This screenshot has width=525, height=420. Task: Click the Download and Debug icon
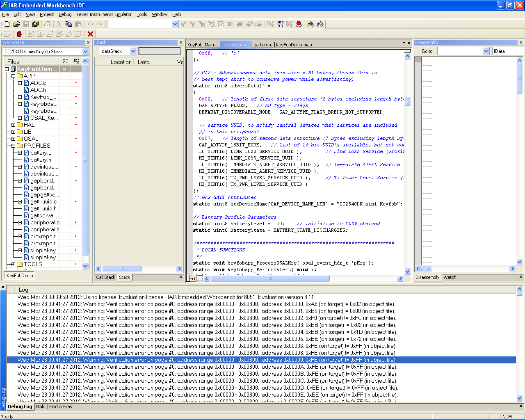310,24
